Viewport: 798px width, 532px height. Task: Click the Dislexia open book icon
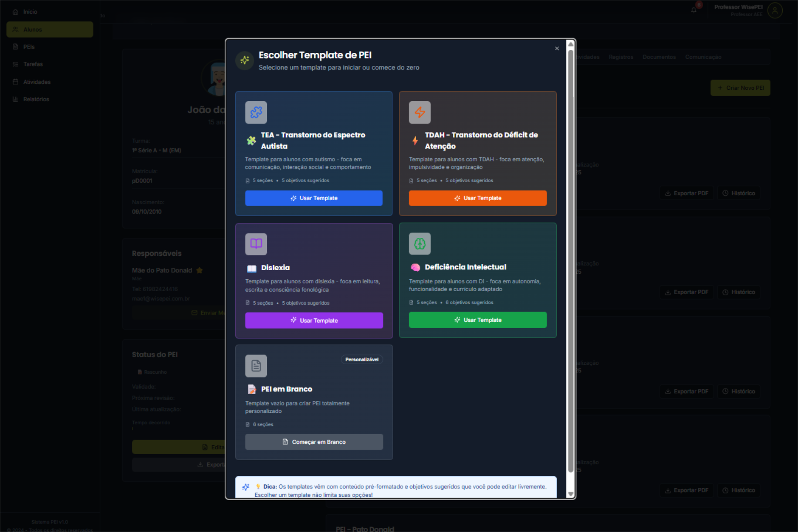[x=256, y=244]
